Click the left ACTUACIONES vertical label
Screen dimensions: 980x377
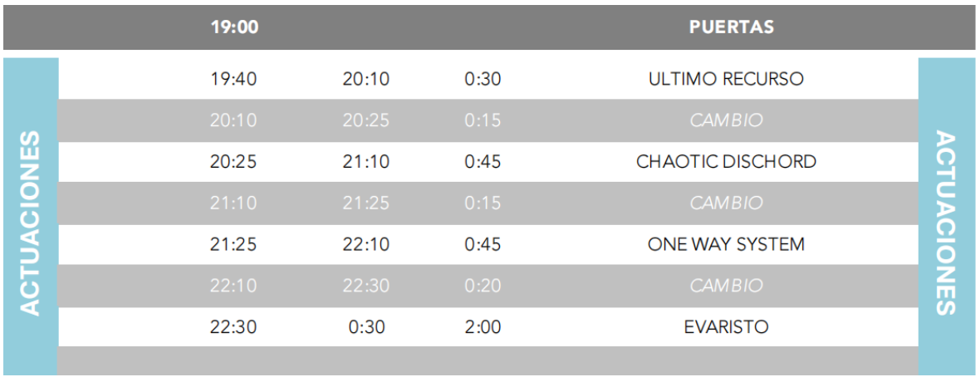coord(30,223)
